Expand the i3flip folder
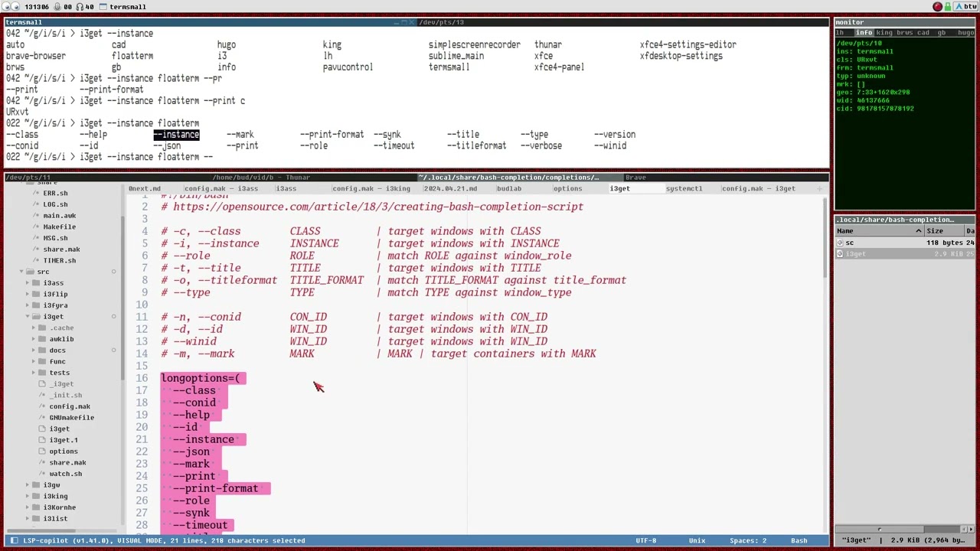980x551 pixels. pyautogui.click(x=28, y=294)
